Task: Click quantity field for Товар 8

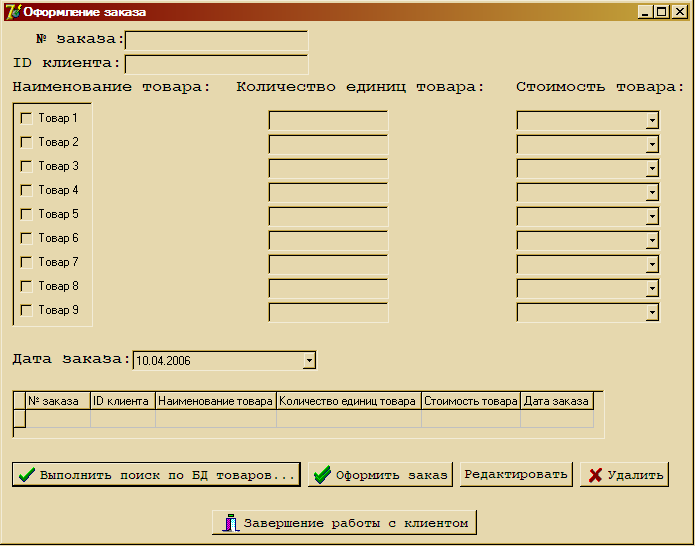Action: click(x=328, y=288)
